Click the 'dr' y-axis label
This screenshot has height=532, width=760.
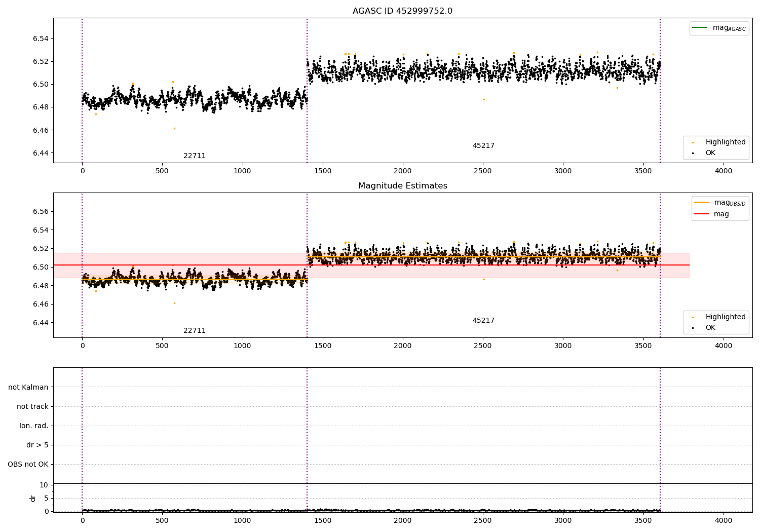tap(33, 498)
